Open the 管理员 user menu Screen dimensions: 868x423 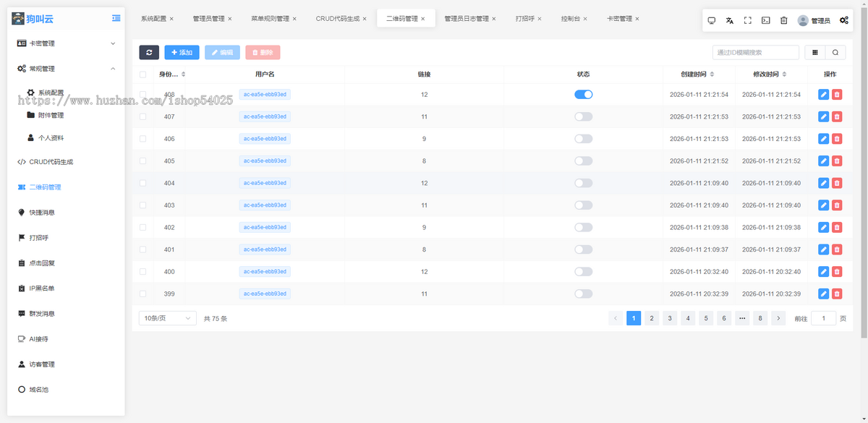pyautogui.click(x=814, y=21)
